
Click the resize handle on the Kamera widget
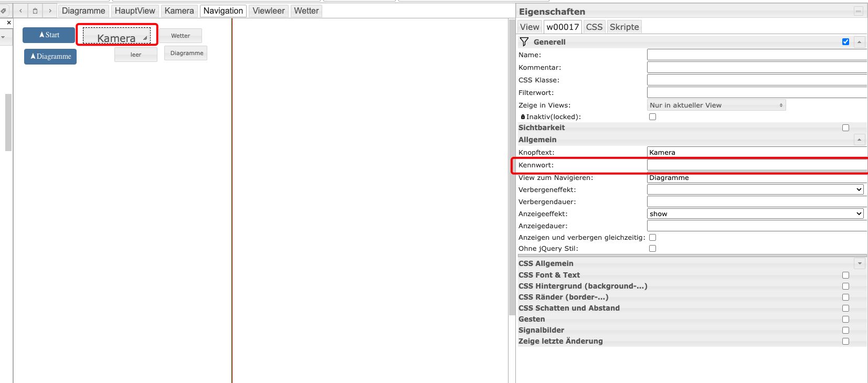coord(145,38)
